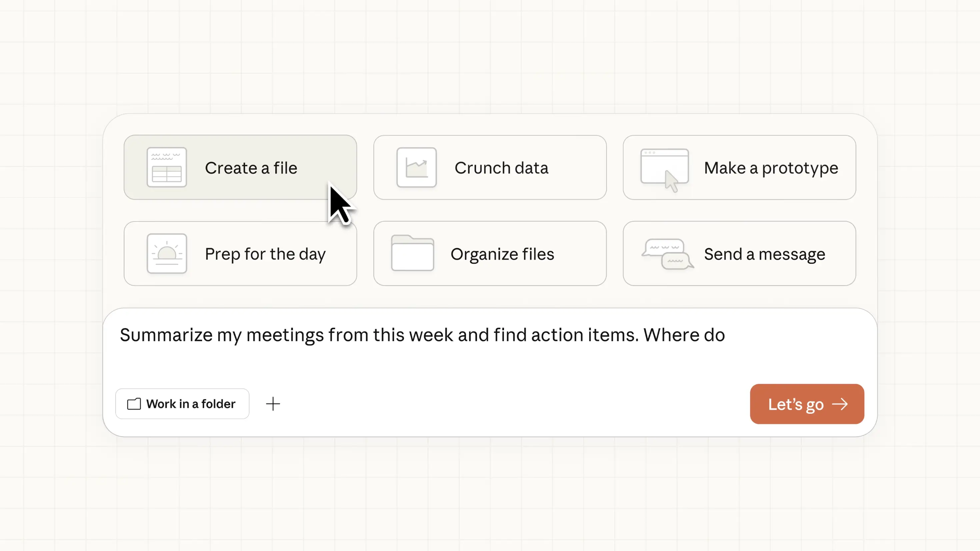The image size is (980, 551).
Task: Click the arrow icon in Let's go button
Action: pos(842,404)
